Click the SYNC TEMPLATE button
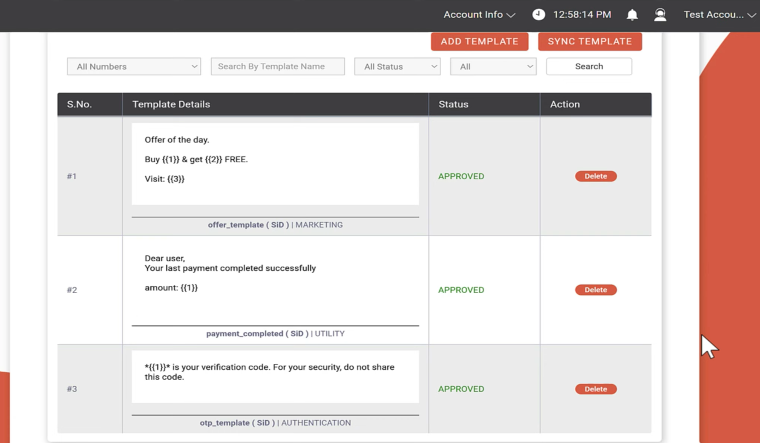Image resolution: width=760 pixels, height=443 pixels. coord(590,41)
